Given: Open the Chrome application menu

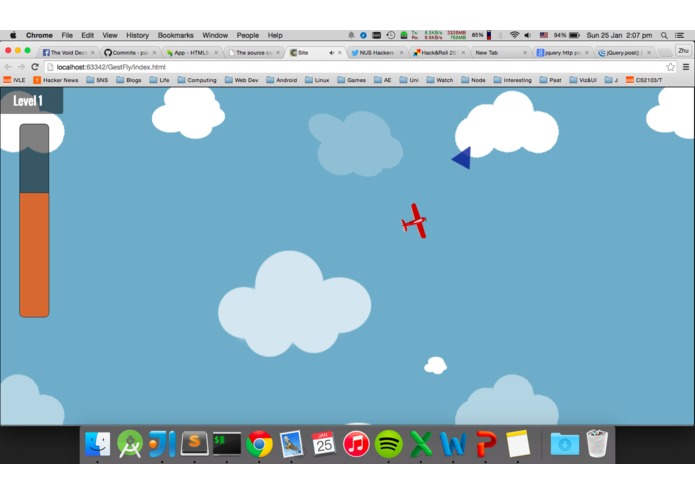Looking at the screenshot, I should point(39,35).
